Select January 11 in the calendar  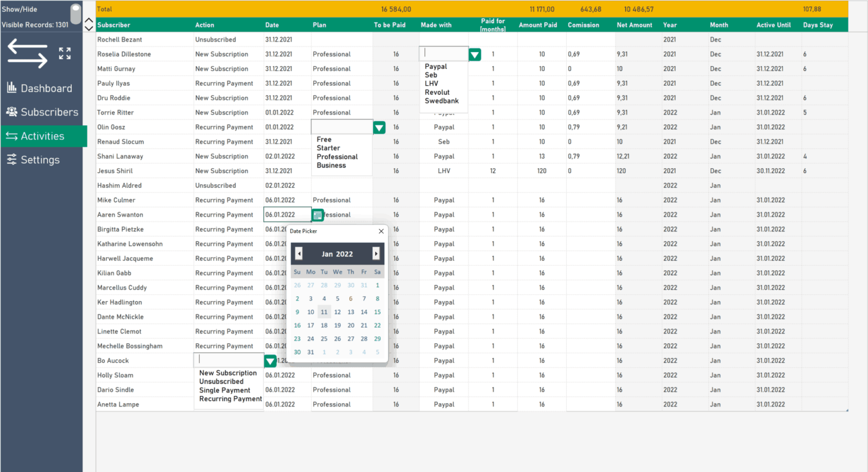coord(324,312)
